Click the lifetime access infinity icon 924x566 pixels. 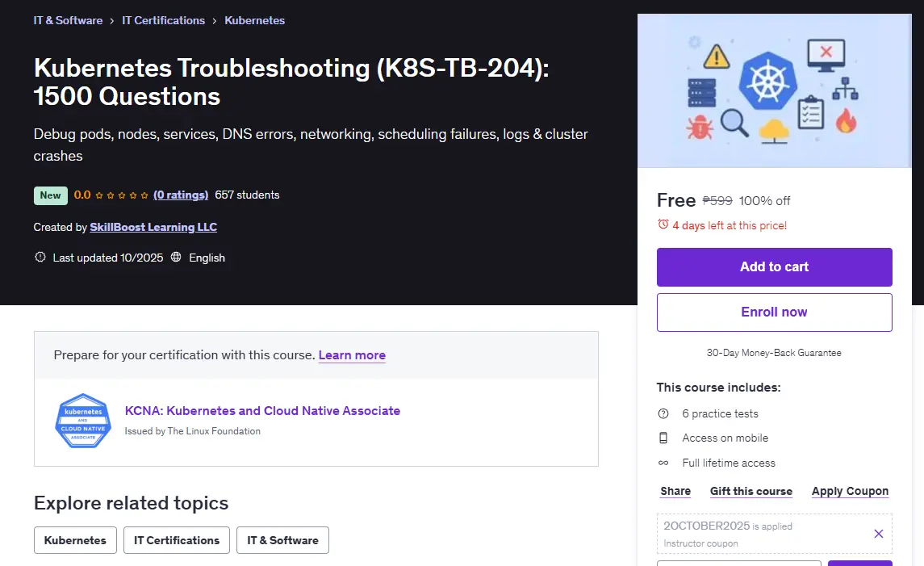tap(663, 463)
